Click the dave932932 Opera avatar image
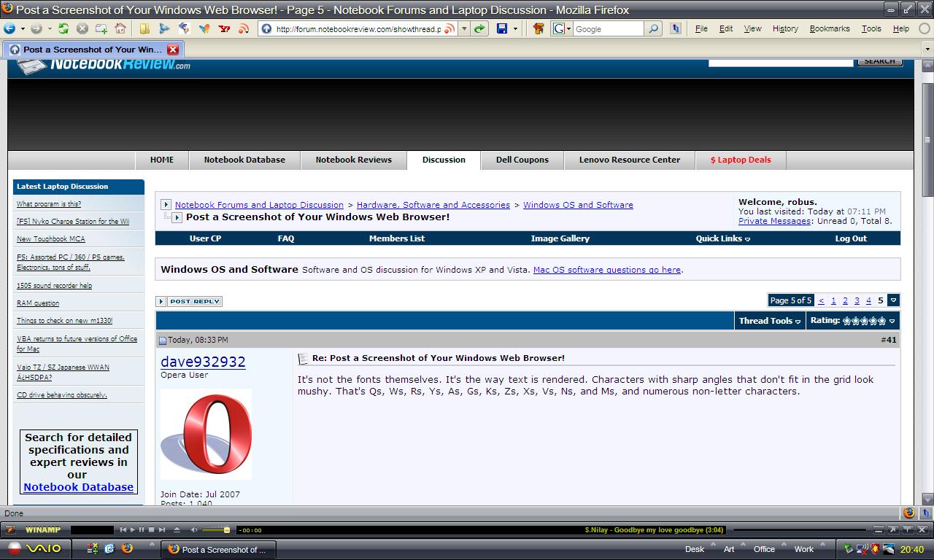Viewport: 934px width, 560px height. click(206, 434)
